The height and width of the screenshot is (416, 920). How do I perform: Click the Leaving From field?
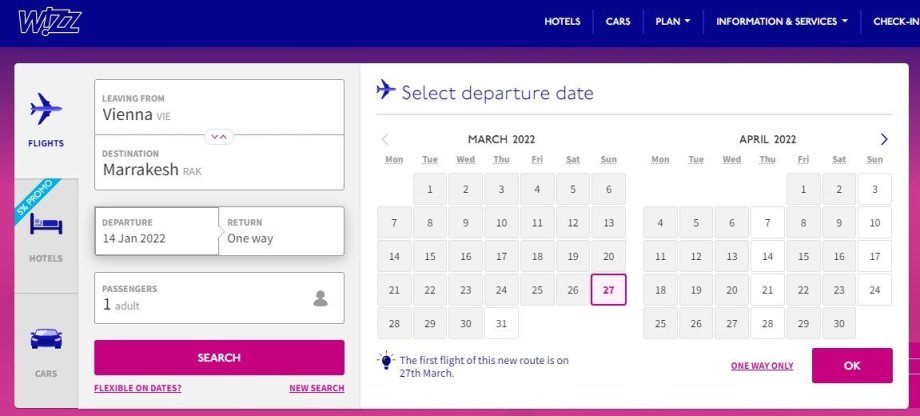(219, 107)
